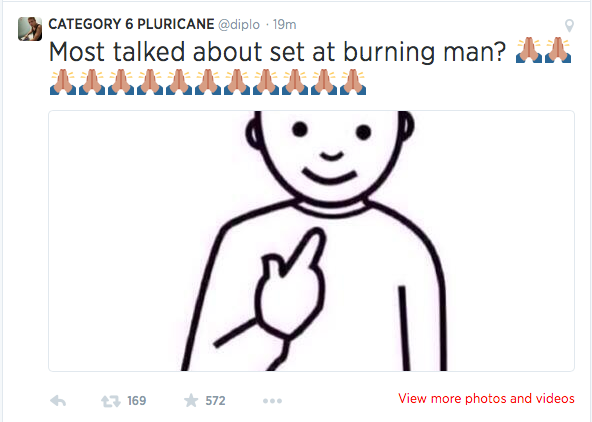Open the diplo profile avatar
The height and width of the screenshot is (422, 592).
pyautogui.click(x=30, y=29)
